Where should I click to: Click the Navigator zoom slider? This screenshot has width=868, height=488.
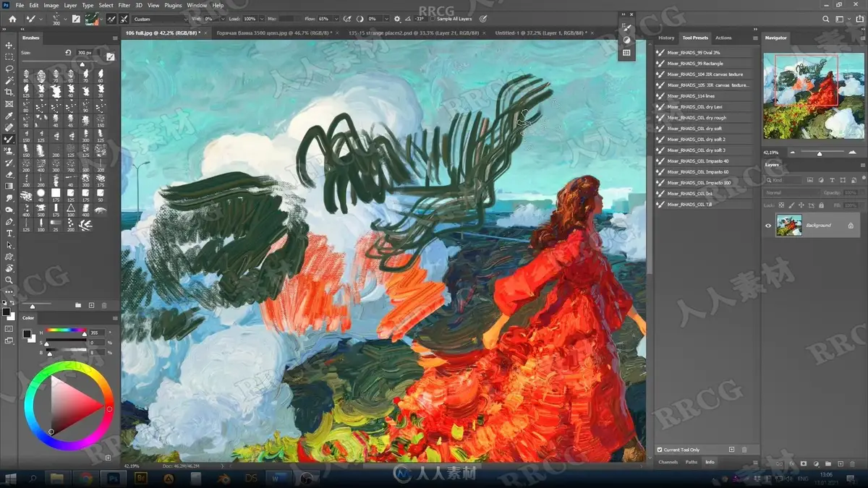pos(820,153)
